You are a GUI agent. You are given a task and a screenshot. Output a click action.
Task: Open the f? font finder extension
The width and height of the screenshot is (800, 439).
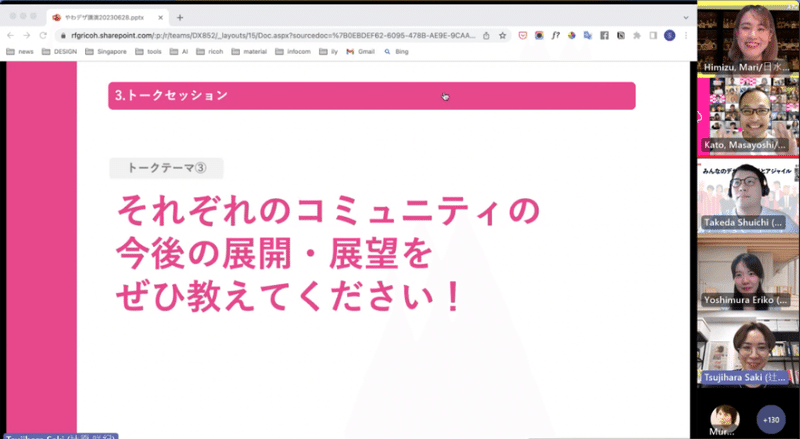pyautogui.click(x=555, y=35)
